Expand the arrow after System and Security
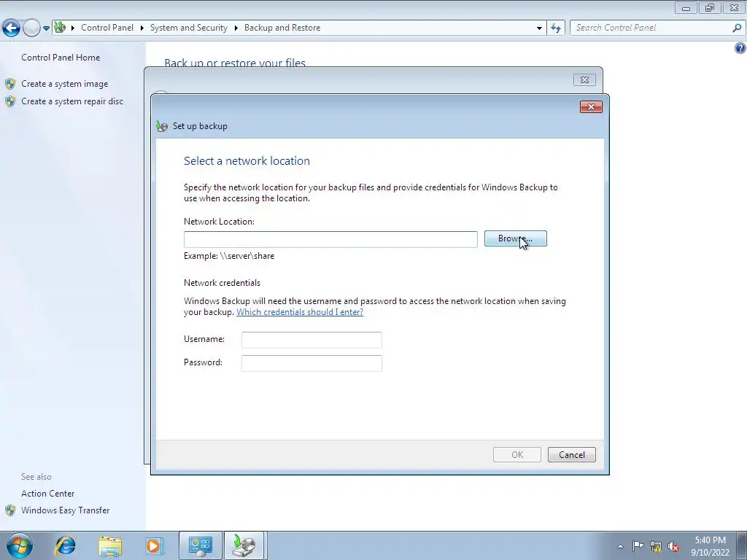 (236, 28)
